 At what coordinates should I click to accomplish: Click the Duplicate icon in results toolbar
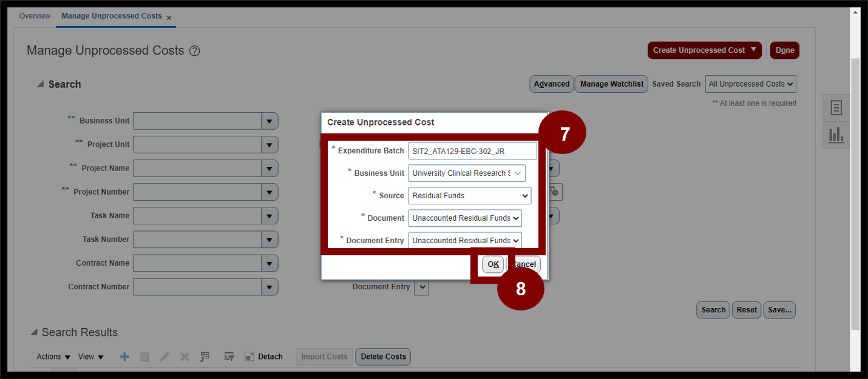coord(144,357)
